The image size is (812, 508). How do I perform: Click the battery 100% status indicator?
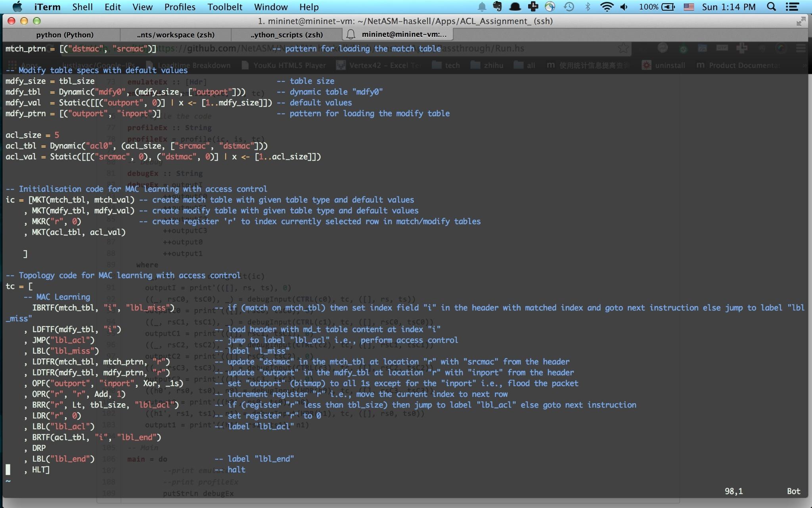pos(657,7)
